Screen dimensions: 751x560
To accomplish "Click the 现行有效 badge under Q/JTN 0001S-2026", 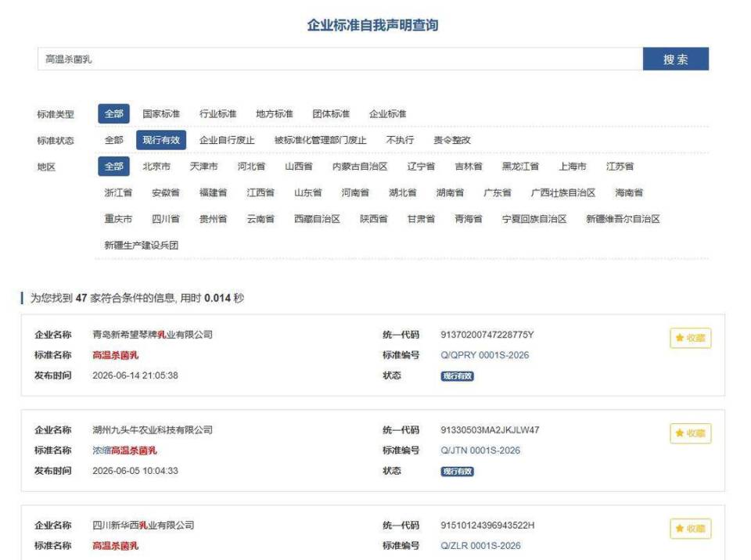I will coord(458,472).
